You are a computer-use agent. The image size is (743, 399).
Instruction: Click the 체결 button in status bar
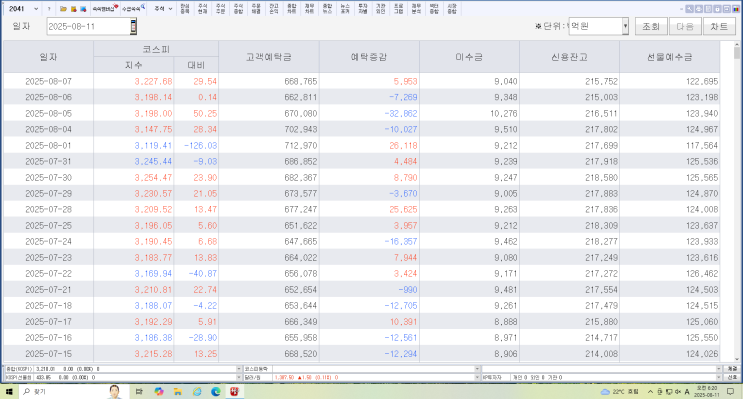732,369
